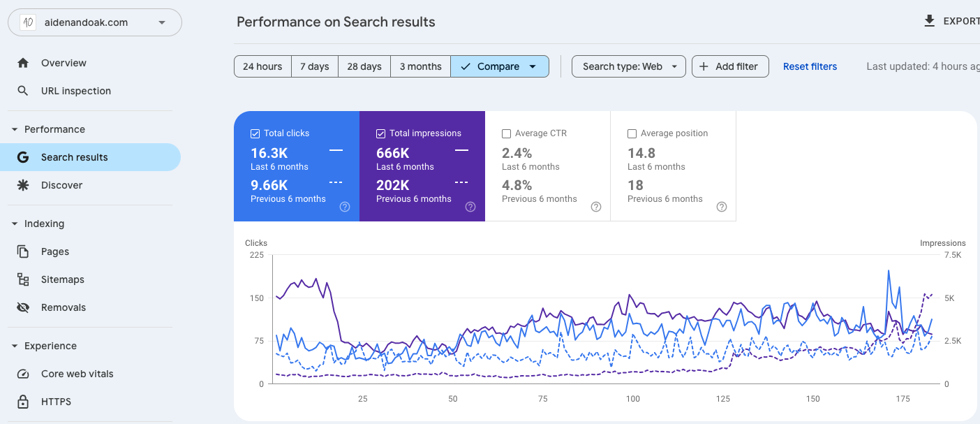Click the URL inspection magnifier icon

(23, 91)
